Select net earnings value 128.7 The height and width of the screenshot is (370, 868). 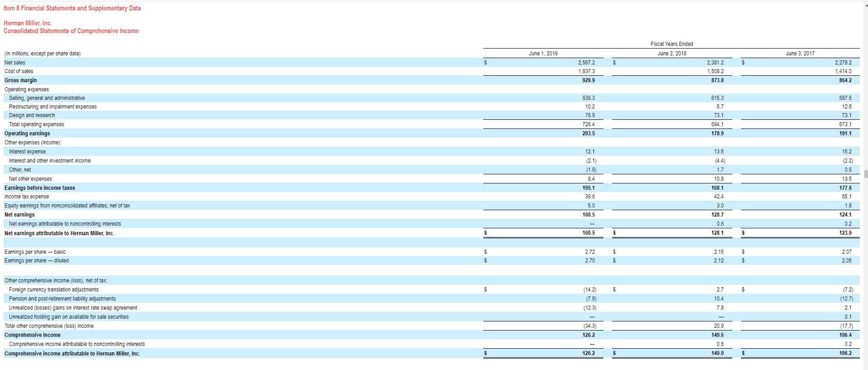pyautogui.click(x=717, y=215)
